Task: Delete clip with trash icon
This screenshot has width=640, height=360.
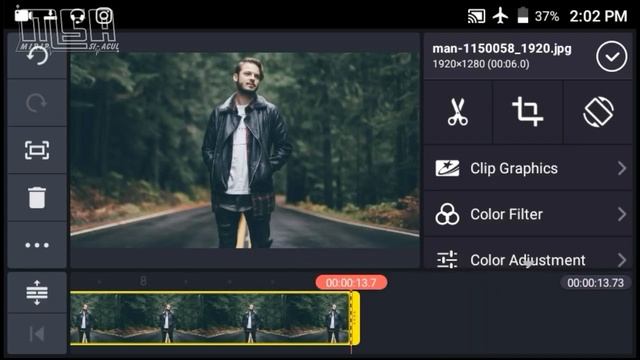Action: pos(37,198)
